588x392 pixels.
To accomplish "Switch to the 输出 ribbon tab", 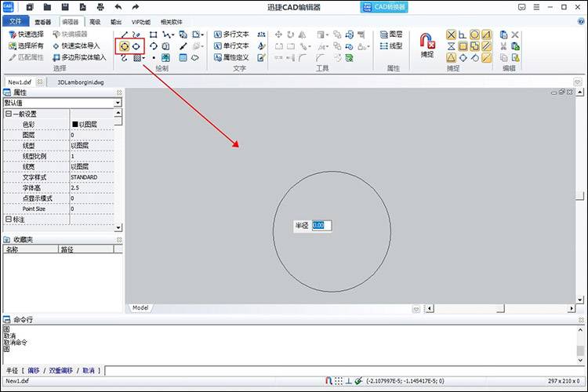I will [x=116, y=22].
